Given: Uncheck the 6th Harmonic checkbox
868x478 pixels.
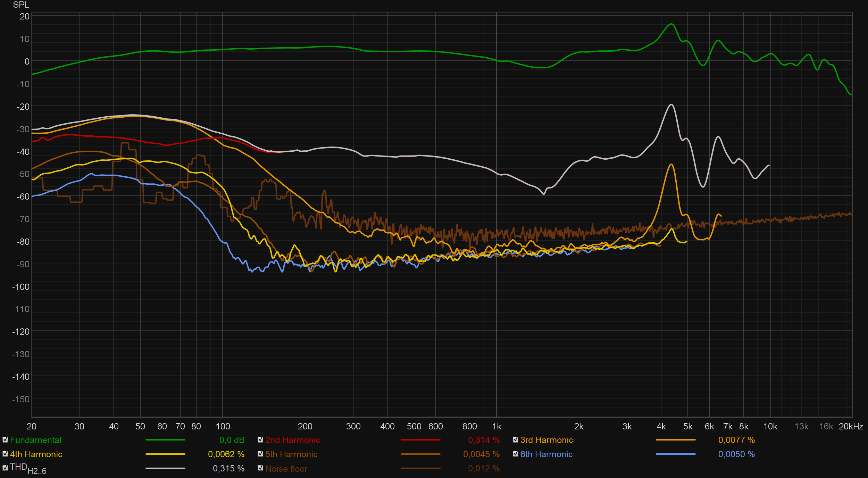Looking at the screenshot, I should (516, 454).
